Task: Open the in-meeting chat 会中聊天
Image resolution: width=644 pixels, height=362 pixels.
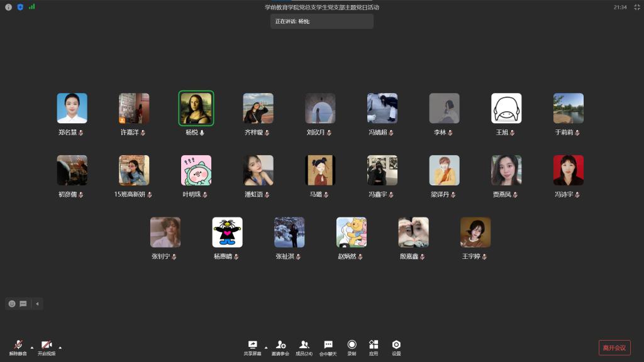Action: coord(328,346)
